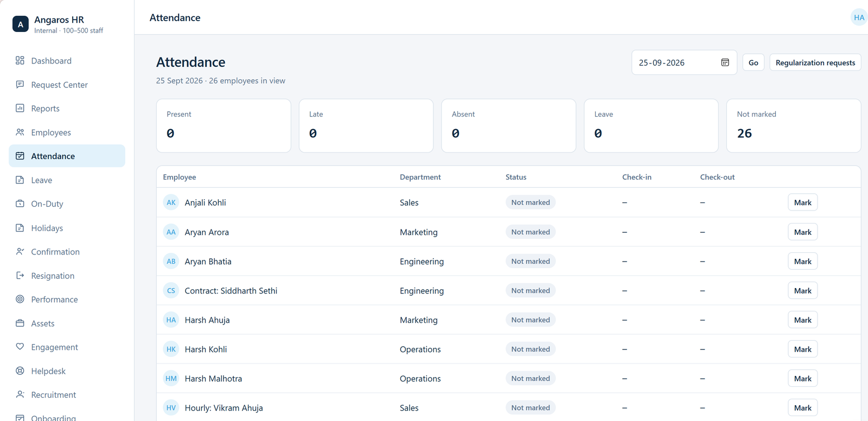Open Helpdesk from the sidebar

(67, 371)
